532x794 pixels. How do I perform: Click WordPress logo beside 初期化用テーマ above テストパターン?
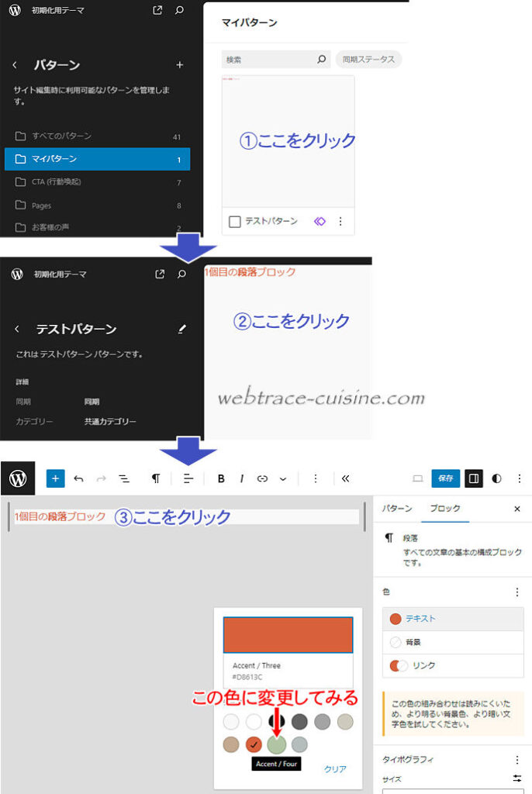coord(17,274)
